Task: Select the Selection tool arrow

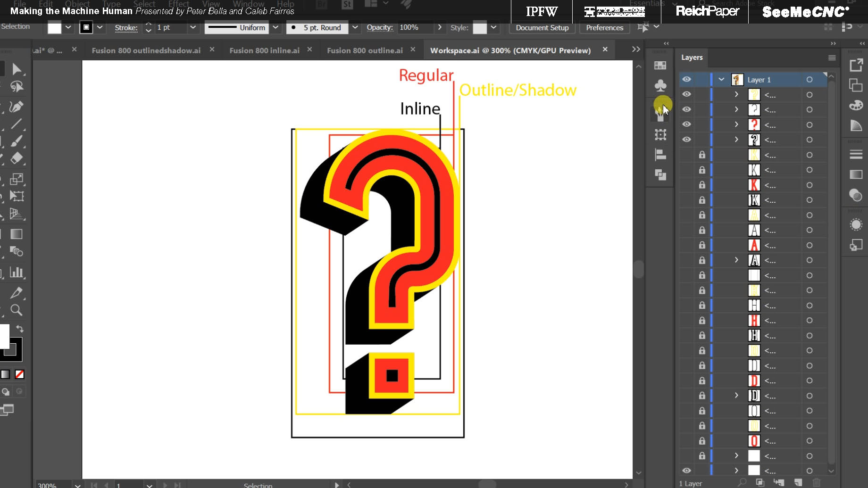Action: coord(17,69)
